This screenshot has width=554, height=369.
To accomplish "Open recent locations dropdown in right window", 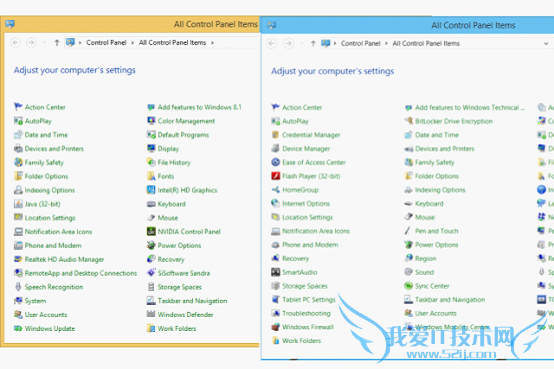I will point(301,43).
